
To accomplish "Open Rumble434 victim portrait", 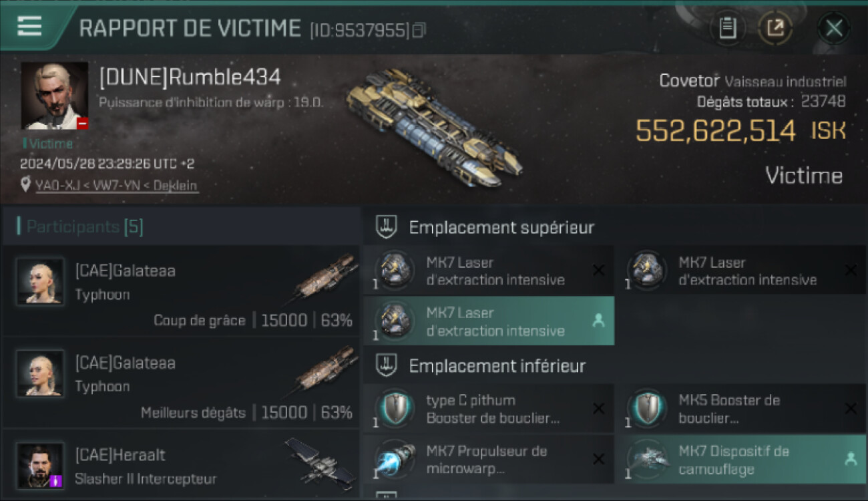I will [55, 96].
